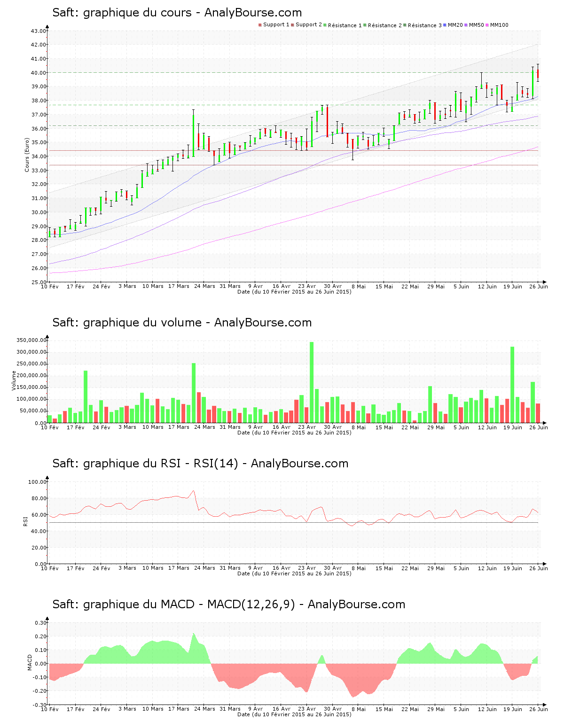Click the 'MACD' vertical axis title

(30, 662)
